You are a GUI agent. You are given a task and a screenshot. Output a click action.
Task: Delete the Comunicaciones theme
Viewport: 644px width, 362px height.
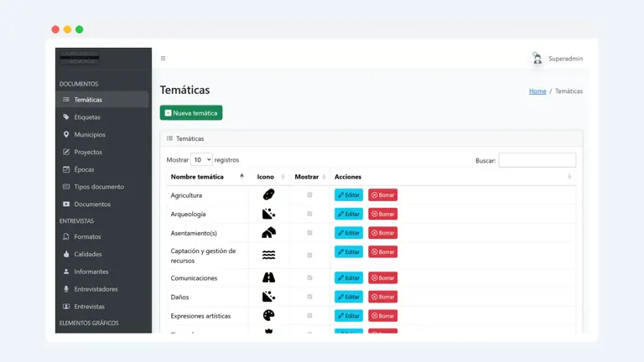tap(382, 278)
